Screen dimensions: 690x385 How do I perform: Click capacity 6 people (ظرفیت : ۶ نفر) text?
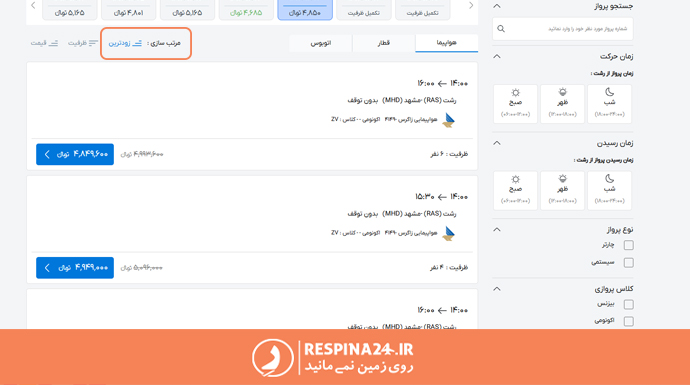(x=449, y=154)
